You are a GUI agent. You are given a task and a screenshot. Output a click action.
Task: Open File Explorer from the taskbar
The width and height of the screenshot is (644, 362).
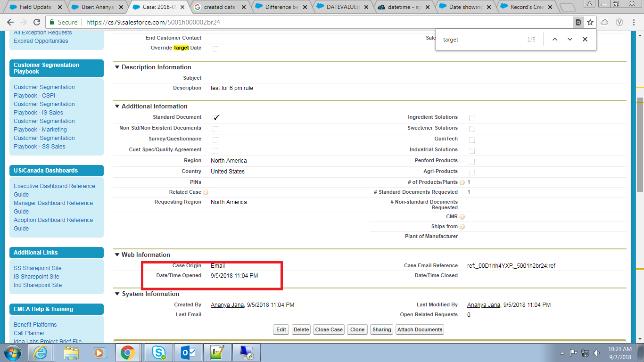coord(71,353)
